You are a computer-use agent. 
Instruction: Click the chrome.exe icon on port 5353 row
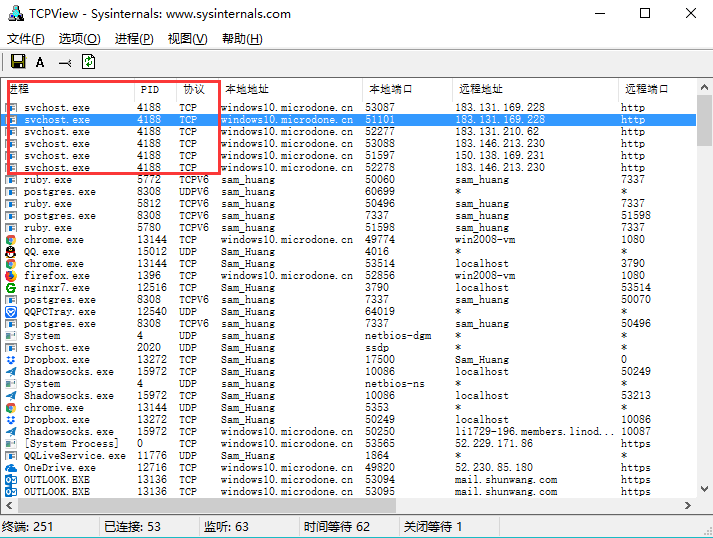pyautogui.click(x=10, y=408)
